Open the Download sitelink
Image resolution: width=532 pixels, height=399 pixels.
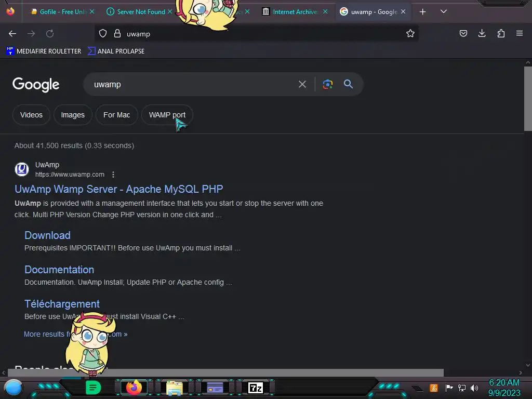pyautogui.click(x=47, y=235)
